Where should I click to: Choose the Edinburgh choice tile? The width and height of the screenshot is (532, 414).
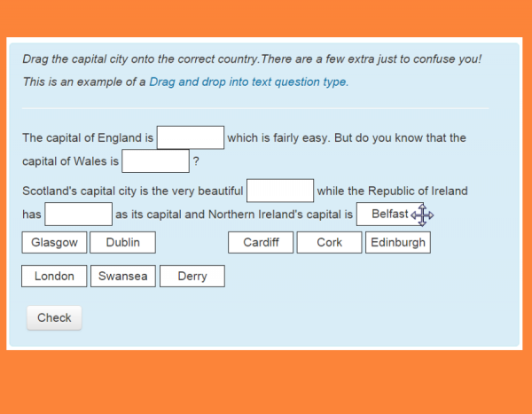397,243
